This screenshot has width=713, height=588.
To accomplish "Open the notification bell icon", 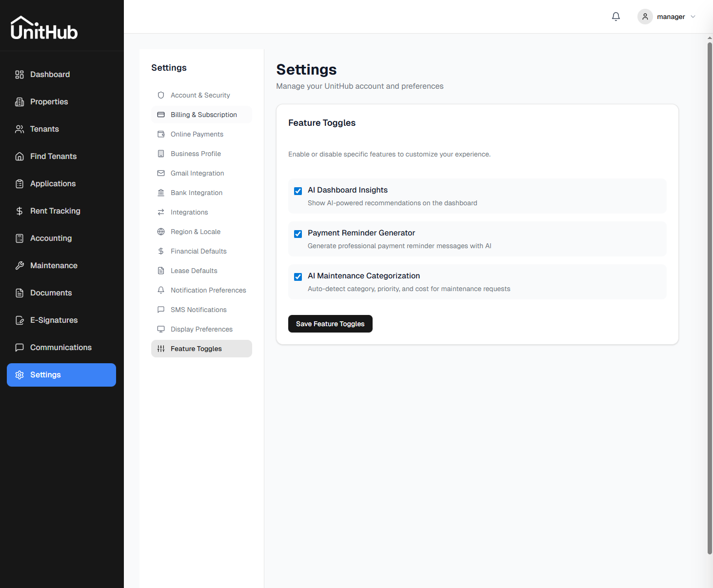I will point(615,16).
